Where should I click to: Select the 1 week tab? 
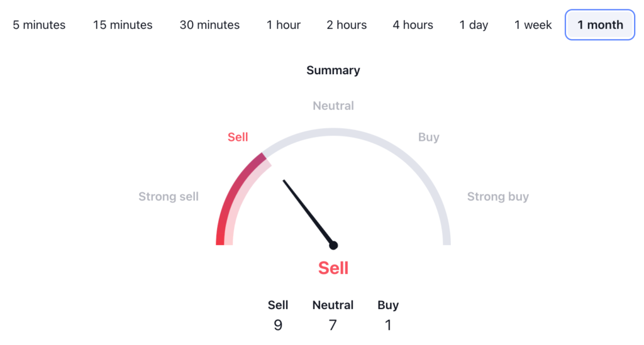(533, 25)
